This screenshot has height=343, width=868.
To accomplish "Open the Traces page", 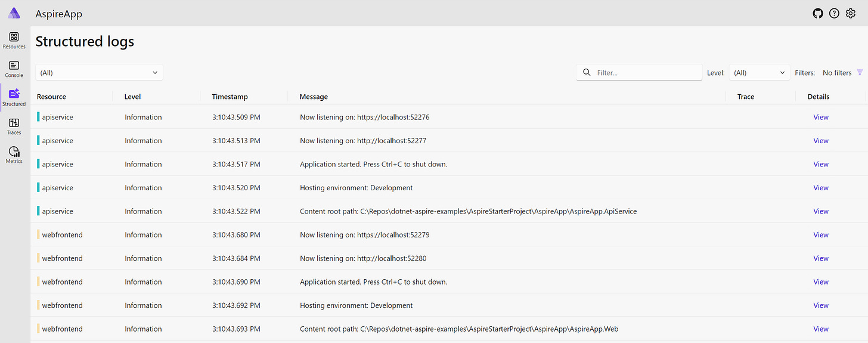I will click(14, 126).
